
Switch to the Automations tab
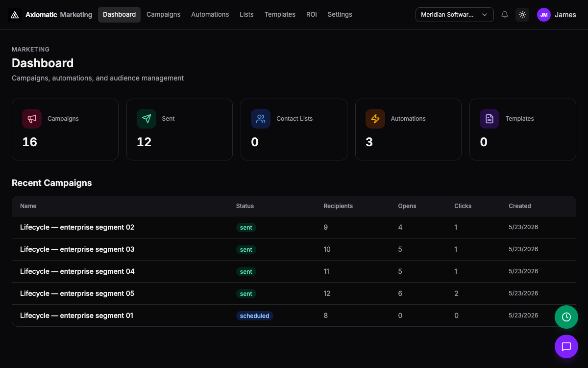coord(210,15)
